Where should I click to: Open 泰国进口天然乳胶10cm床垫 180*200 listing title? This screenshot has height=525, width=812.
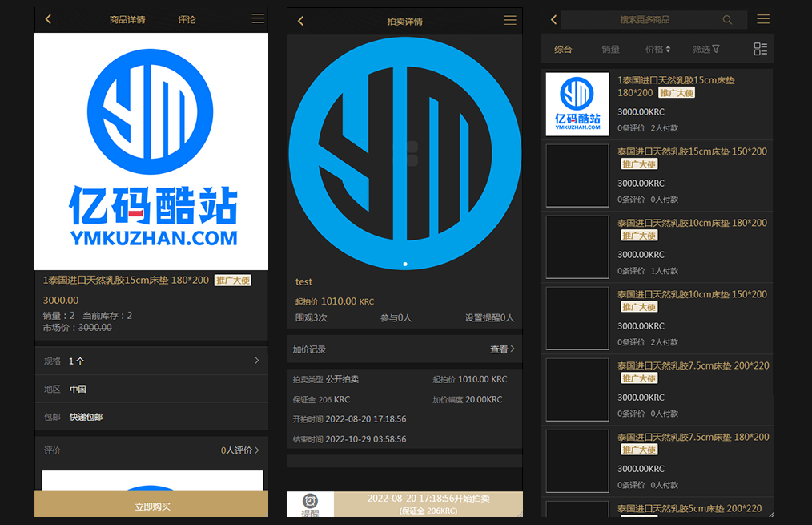[x=692, y=223]
